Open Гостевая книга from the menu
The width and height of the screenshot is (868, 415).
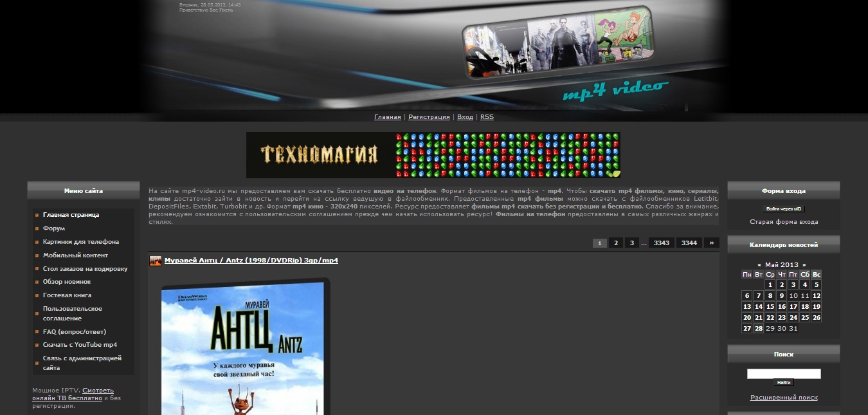click(68, 295)
